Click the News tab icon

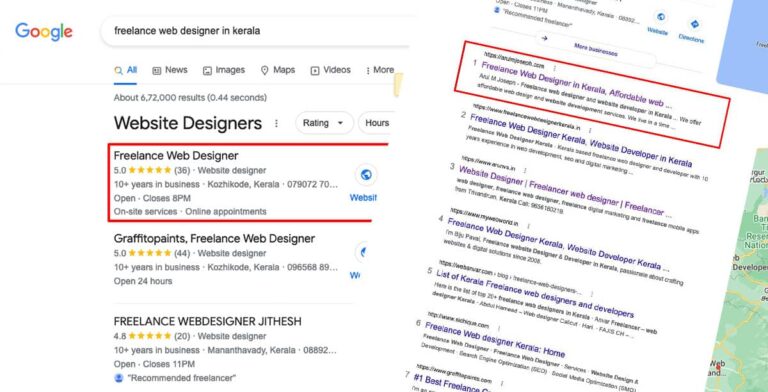(x=157, y=71)
